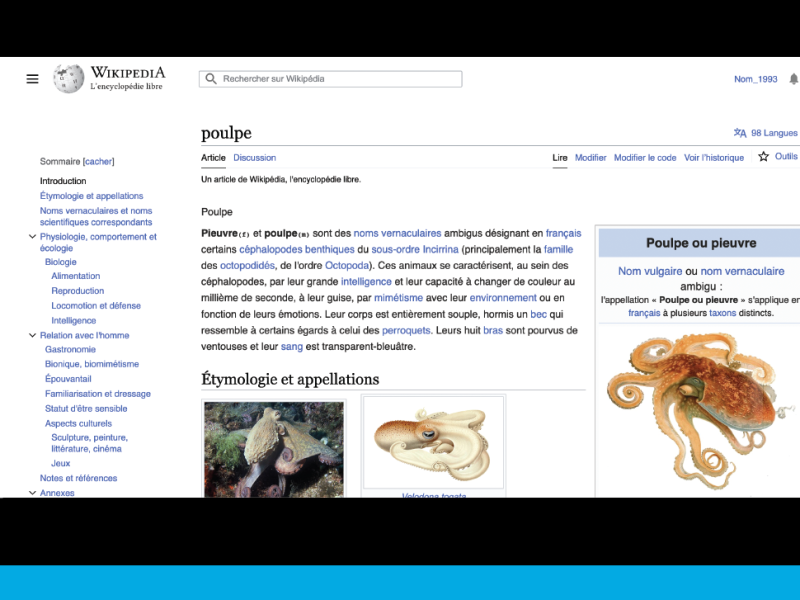
Task: Open the hamburger main menu
Action: [x=32, y=79]
